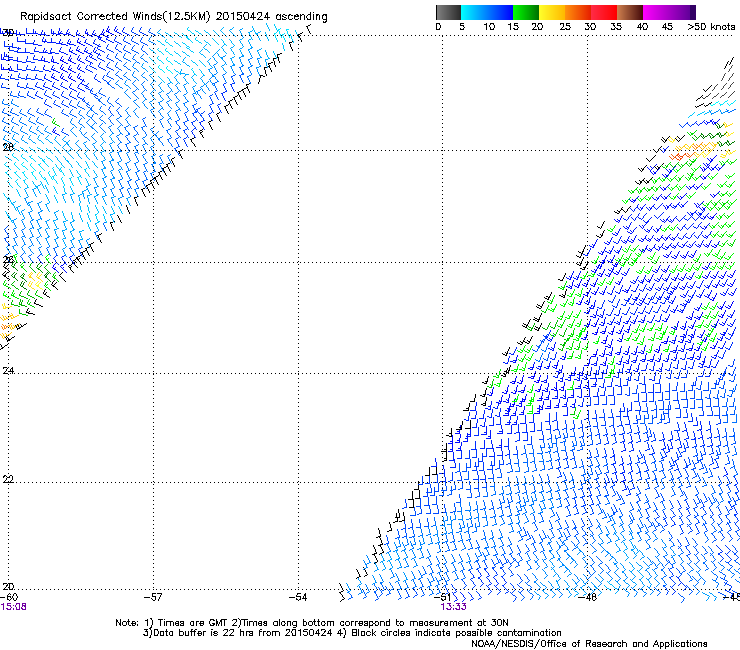Image resolution: width=740 pixels, height=650 pixels.
Task: Click the '>50 knots' legend label
Action: tap(711, 27)
